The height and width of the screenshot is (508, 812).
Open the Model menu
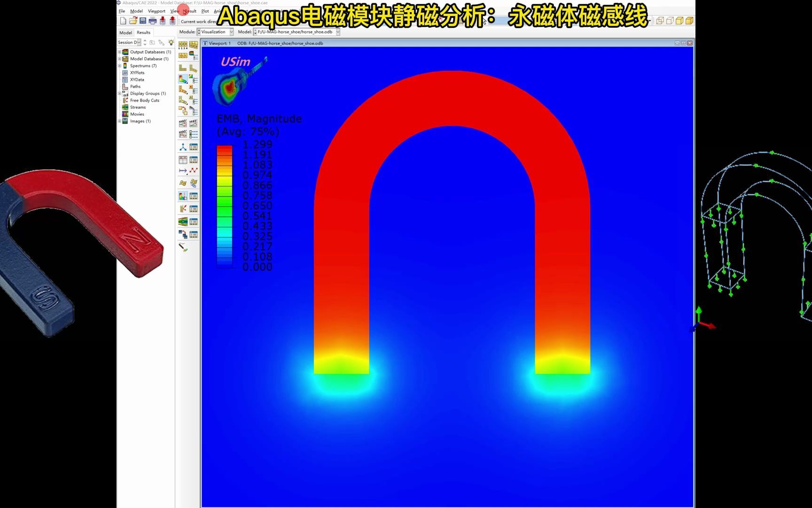[136, 11]
